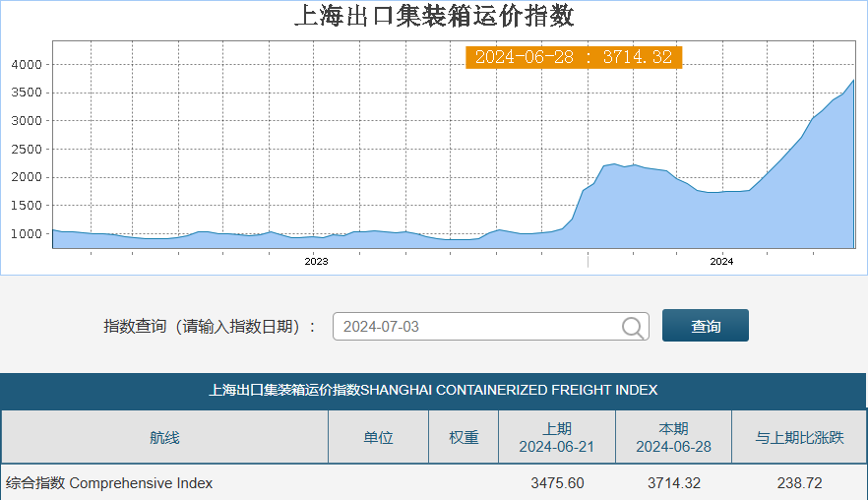Viewport: 868px width, 500px height.
Task: Click the 2024-06-28 : 3714.32 chart tooltip
Action: click(574, 57)
